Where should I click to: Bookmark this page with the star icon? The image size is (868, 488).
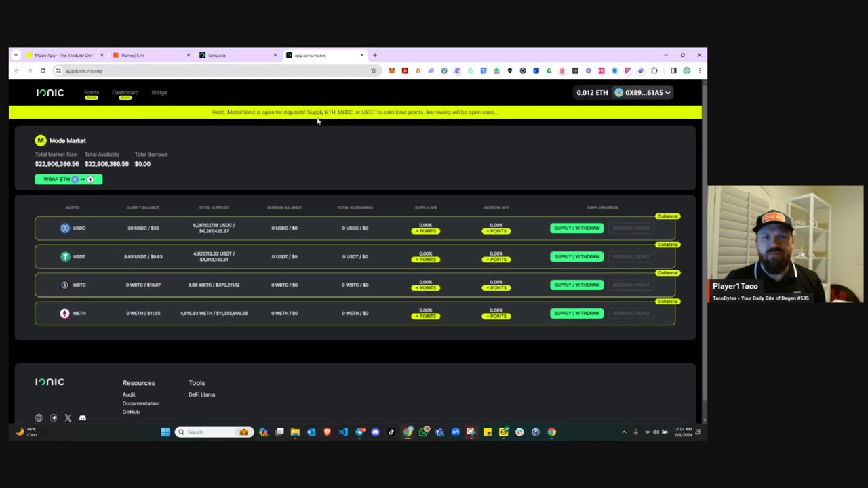pos(373,70)
